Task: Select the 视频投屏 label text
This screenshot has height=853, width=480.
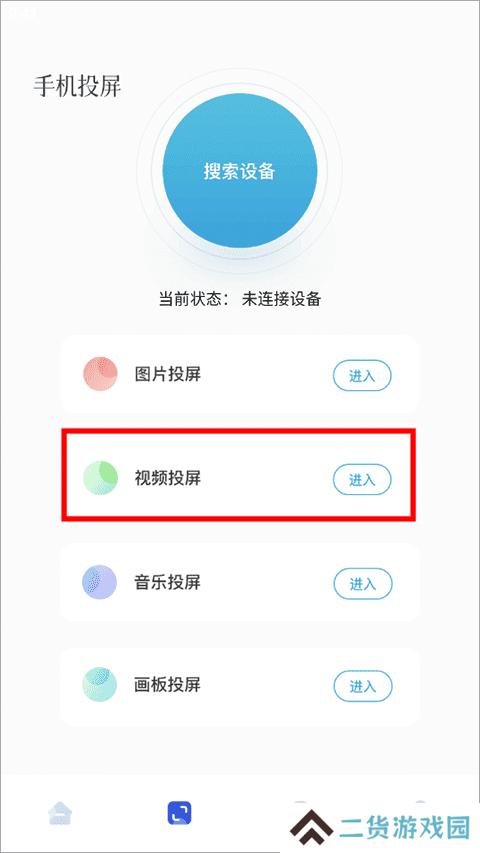Action: 168,478
